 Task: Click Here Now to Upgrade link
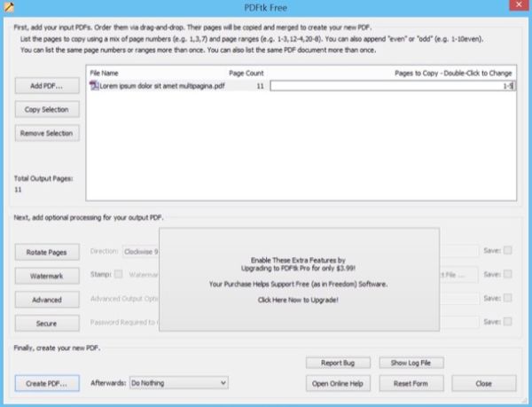coord(298,301)
